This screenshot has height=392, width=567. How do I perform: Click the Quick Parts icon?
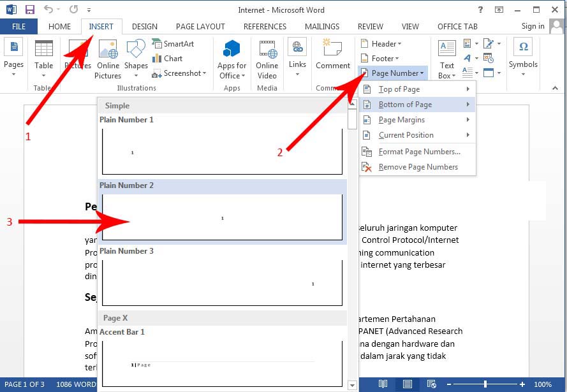point(471,44)
